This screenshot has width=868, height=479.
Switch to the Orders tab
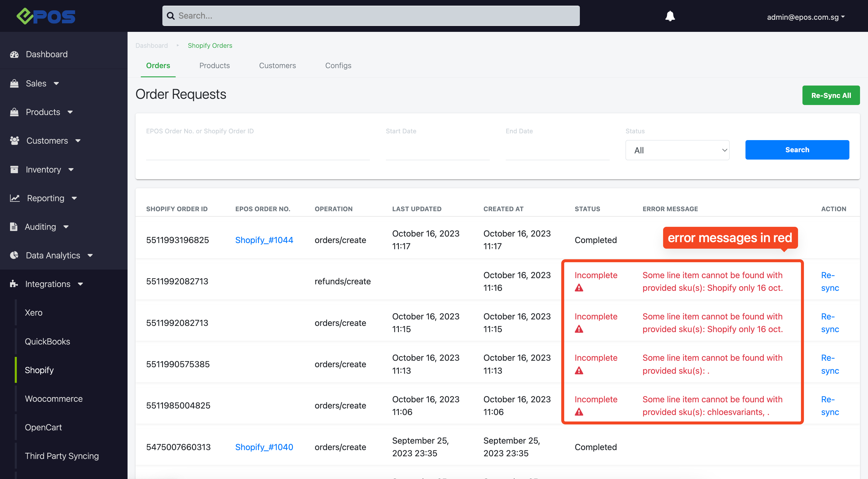coord(158,65)
